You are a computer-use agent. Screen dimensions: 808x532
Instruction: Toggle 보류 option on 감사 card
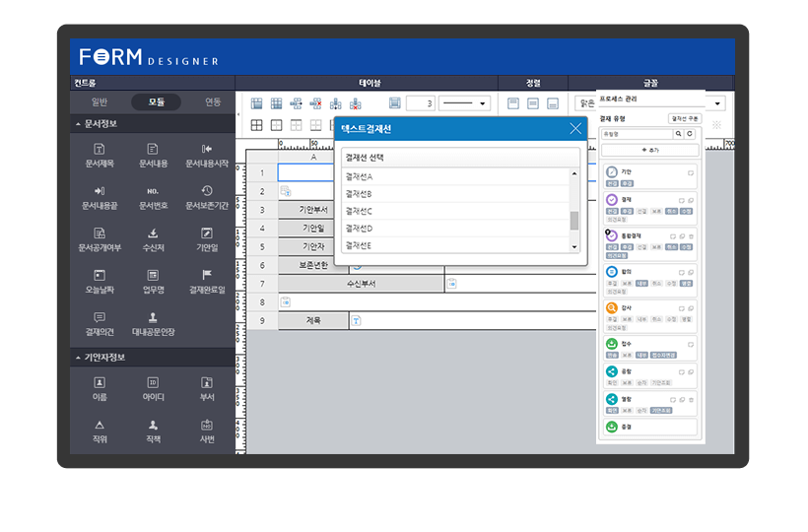point(627,319)
